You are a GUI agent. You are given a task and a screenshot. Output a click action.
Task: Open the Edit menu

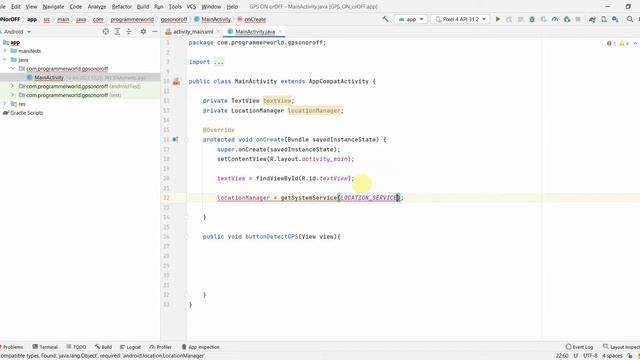[x=16, y=7]
